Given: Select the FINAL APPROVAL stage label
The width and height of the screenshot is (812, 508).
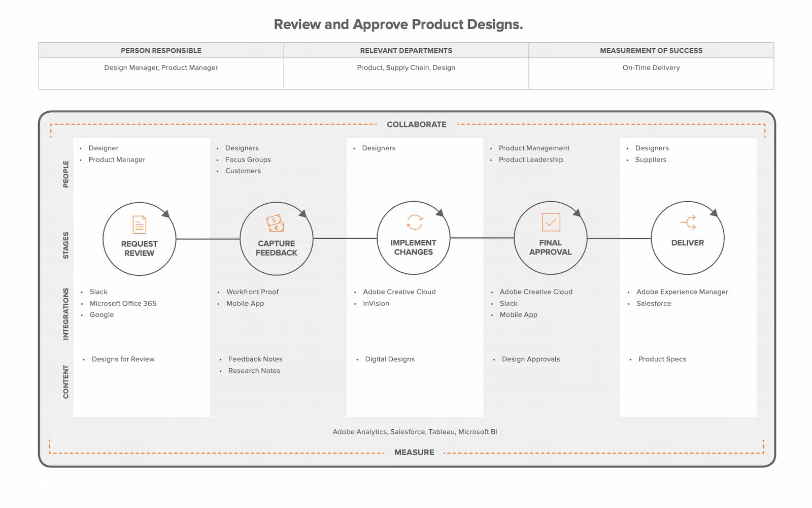Looking at the screenshot, I should 550,247.
